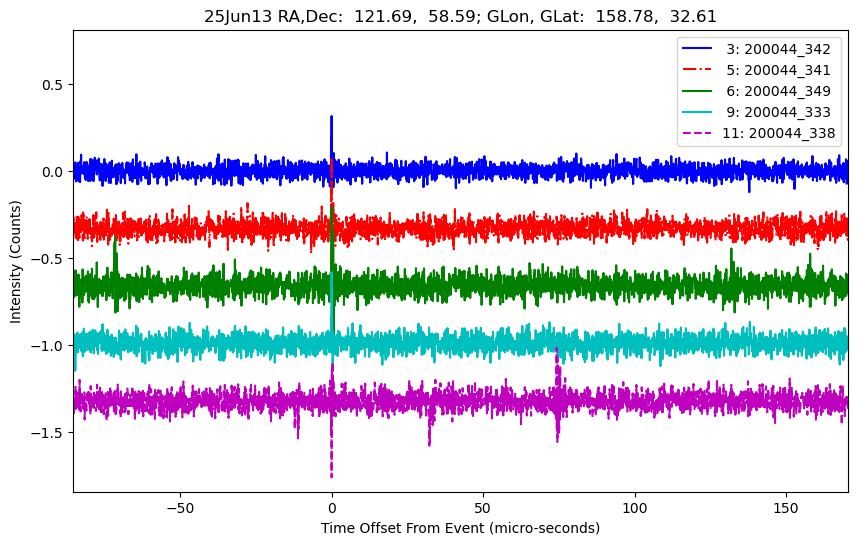Click the cyan line sample in legend
Screen dimensions: 858x545
697,112
